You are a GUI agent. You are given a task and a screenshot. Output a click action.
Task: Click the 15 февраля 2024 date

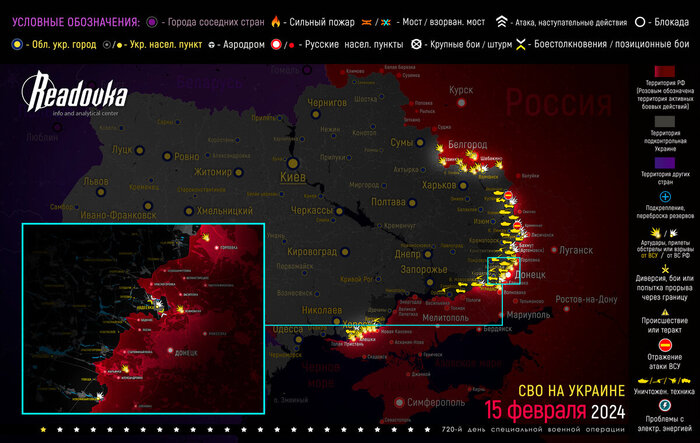click(554, 410)
